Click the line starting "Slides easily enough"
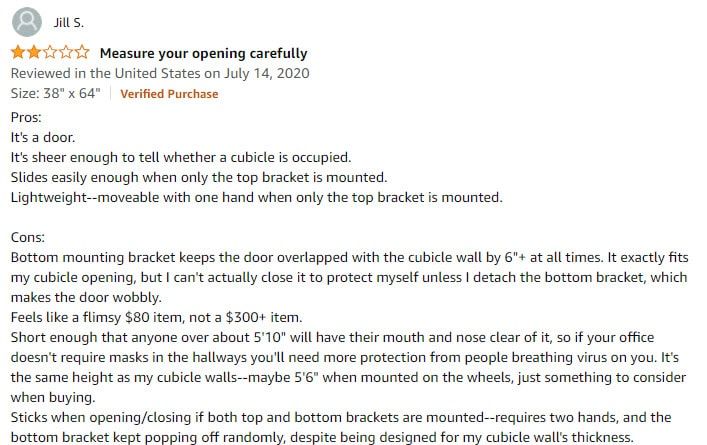 [199, 177]
